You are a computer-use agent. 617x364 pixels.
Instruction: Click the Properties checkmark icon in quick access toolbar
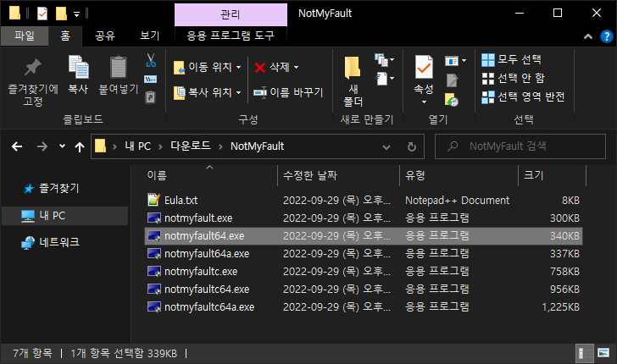click(42, 14)
